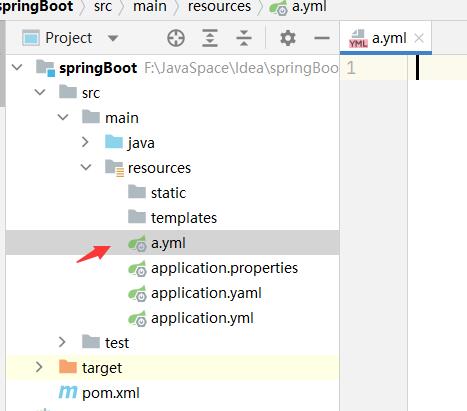The height and width of the screenshot is (411, 467).
Task: Select the test folder in the tree
Action: [117, 343]
